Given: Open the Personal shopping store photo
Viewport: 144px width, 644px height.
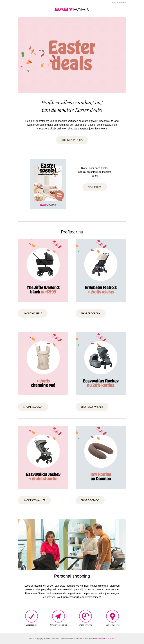Looking at the screenshot, I should (72, 545).
